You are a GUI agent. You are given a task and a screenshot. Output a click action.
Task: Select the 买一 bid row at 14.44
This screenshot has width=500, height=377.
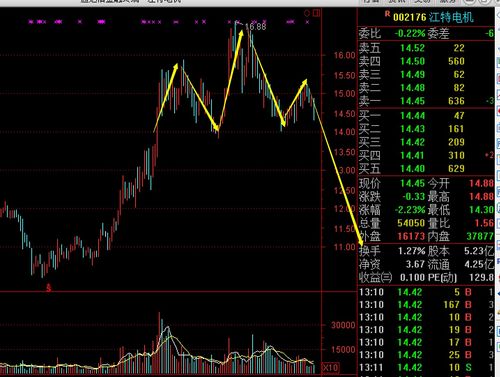pyautogui.click(x=426, y=116)
